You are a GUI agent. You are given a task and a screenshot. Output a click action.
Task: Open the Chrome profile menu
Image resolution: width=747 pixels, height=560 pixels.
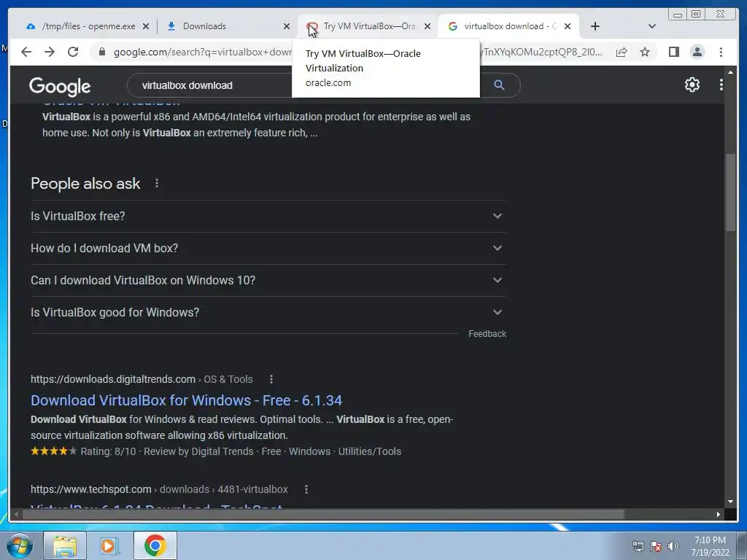(x=697, y=52)
